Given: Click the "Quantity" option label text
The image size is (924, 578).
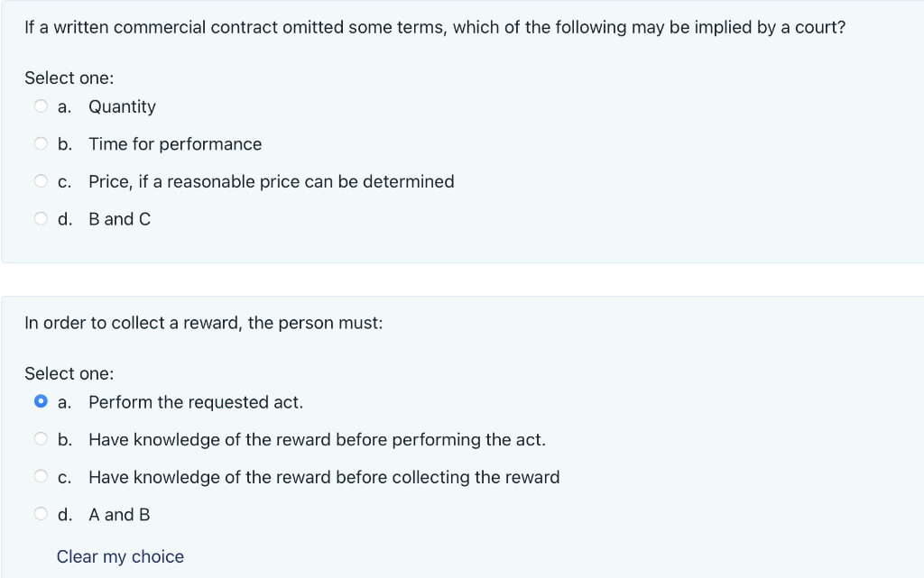Looking at the screenshot, I should pos(122,106).
